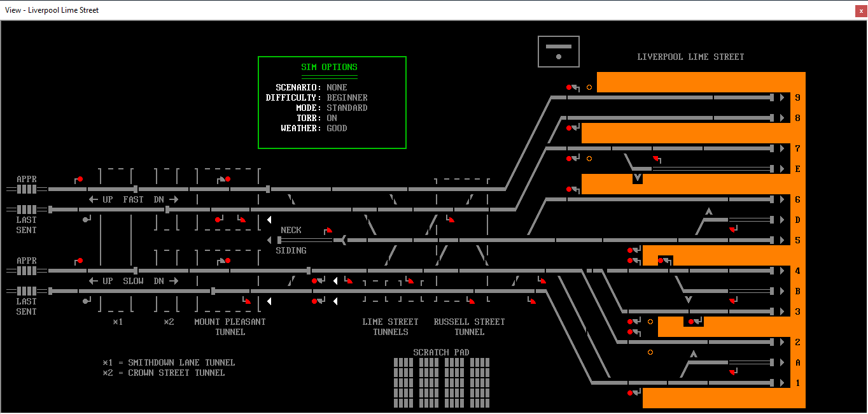Click platform 9 buffer end arrow
Screen dimensions: 868x414
[x=782, y=97]
